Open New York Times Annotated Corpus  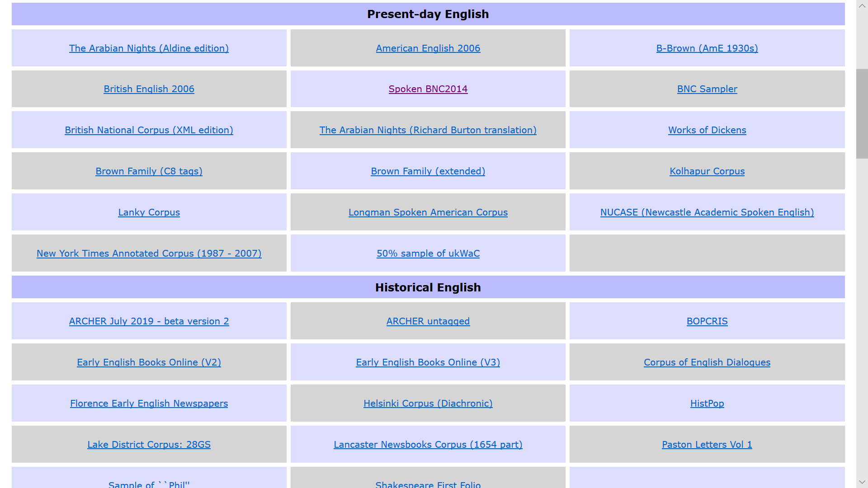149,253
